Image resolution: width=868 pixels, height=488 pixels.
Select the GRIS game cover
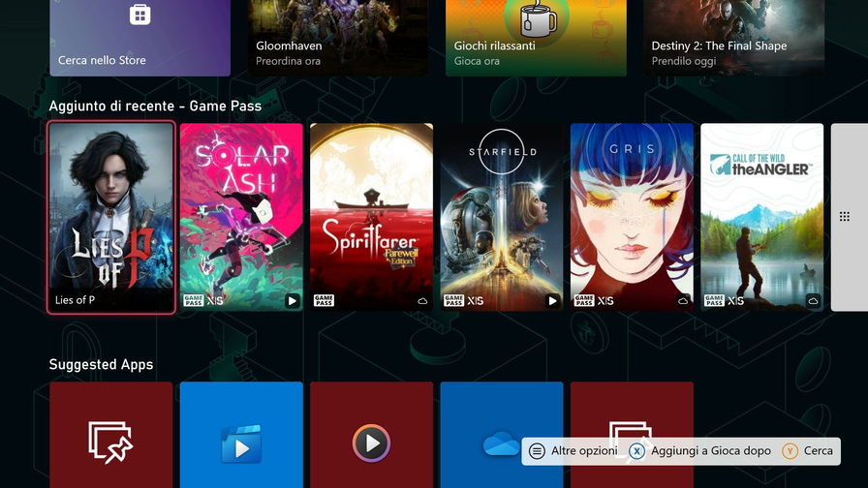632,217
